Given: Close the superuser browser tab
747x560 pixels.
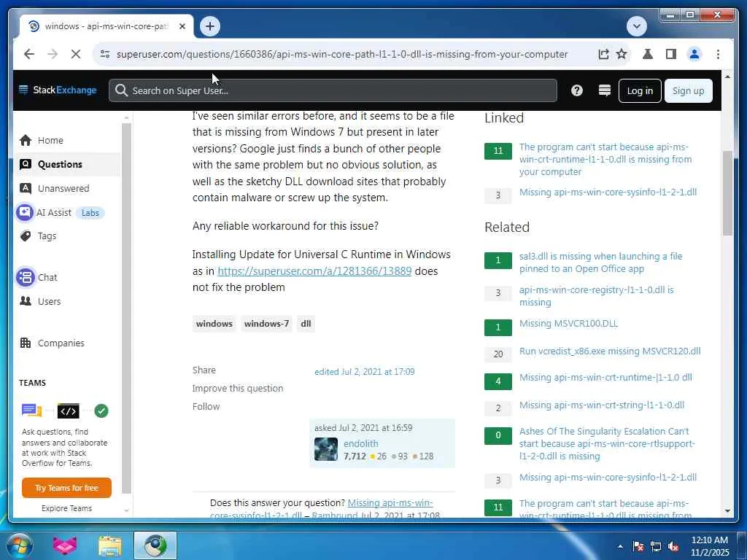Looking at the screenshot, I should pyautogui.click(x=182, y=26).
